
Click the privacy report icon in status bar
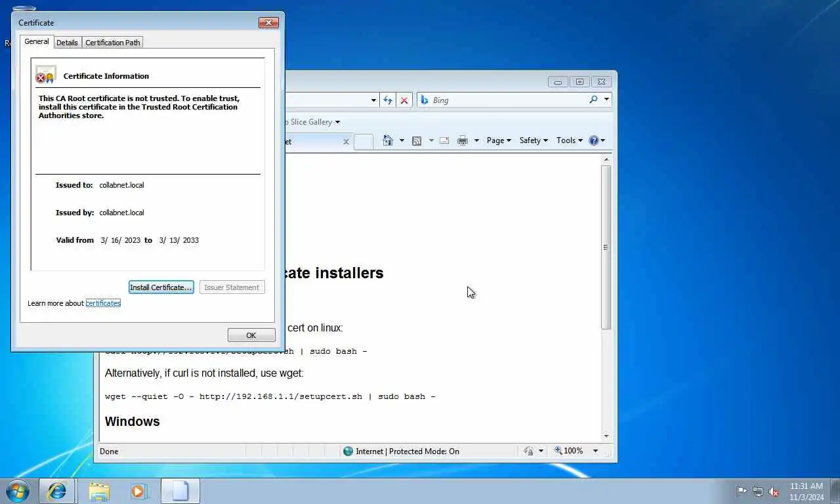[529, 451]
